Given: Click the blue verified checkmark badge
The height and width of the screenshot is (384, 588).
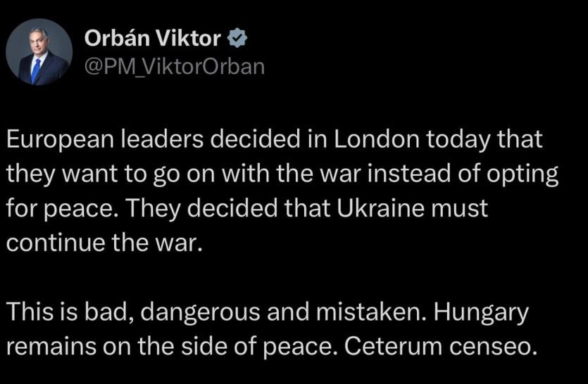Looking at the screenshot, I should (237, 38).
